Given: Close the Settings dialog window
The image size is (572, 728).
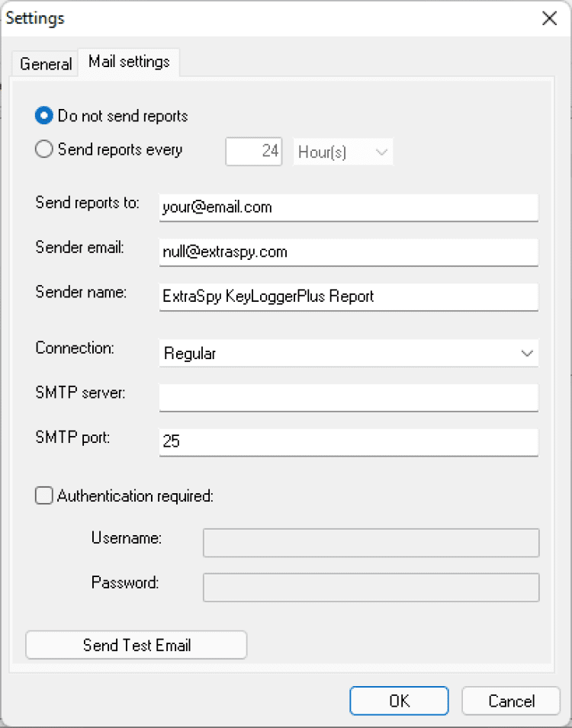Looking at the screenshot, I should (549, 19).
